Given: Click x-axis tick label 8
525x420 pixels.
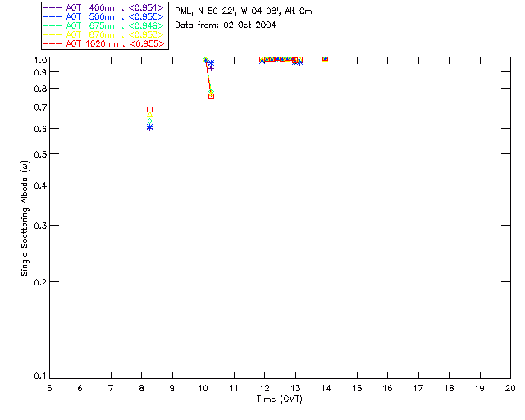Looking at the screenshot, I should (x=142, y=388).
